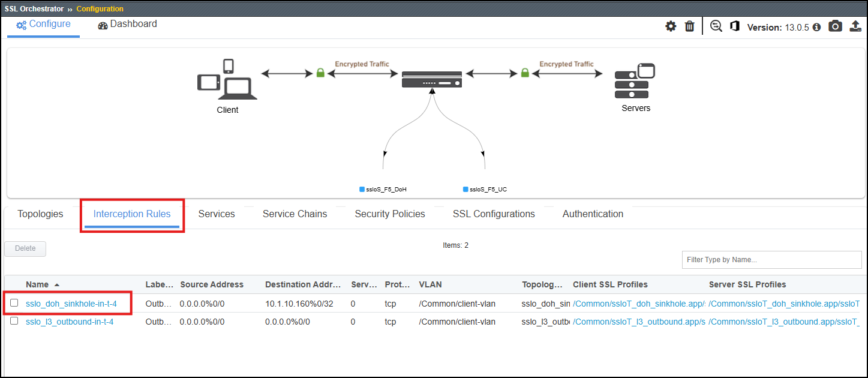Screen dimensions: 868x378
Task: Open the Service Chains tab
Action: point(295,214)
